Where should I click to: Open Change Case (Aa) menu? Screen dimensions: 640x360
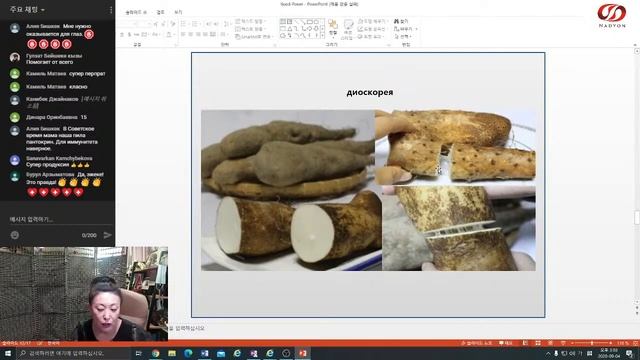(x=156, y=35)
